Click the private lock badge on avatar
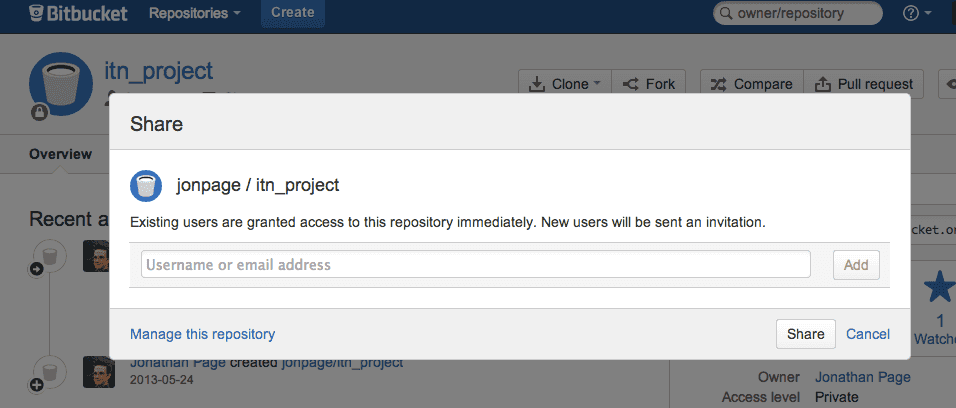956x408 pixels. [x=40, y=112]
